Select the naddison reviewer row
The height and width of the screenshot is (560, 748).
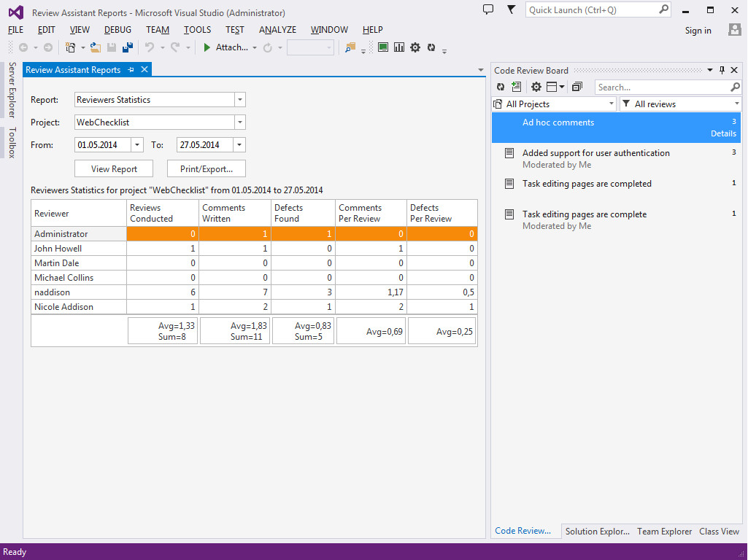(x=254, y=292)
